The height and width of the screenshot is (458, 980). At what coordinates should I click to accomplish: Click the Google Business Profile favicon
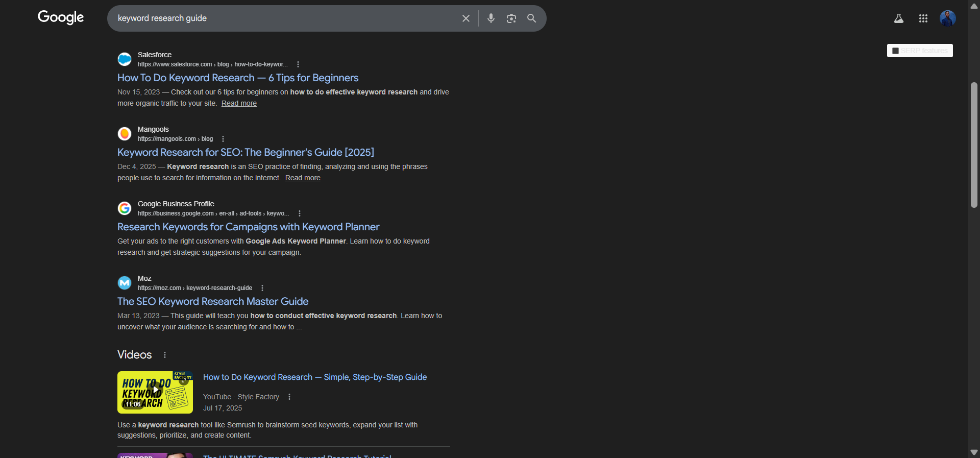[125, 208]
